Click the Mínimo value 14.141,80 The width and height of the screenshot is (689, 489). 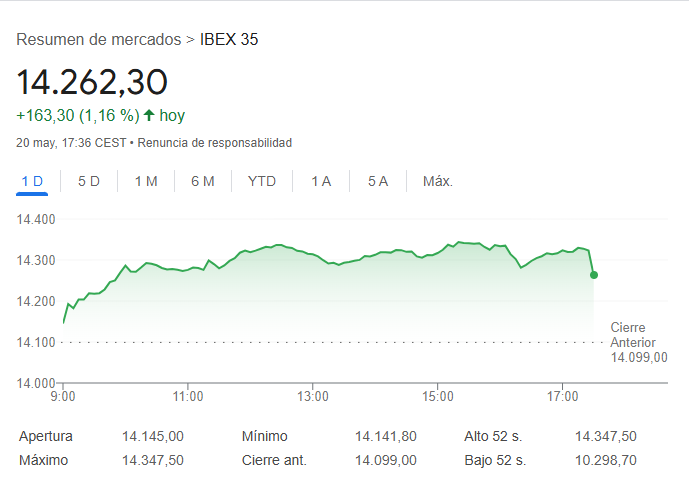(x=385, y=436)
